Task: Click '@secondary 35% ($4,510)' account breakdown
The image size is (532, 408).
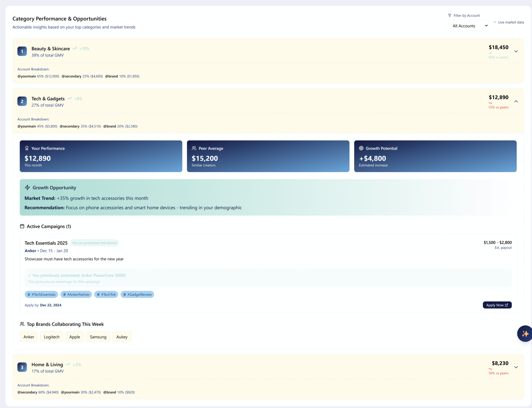Action: point(80,126)
